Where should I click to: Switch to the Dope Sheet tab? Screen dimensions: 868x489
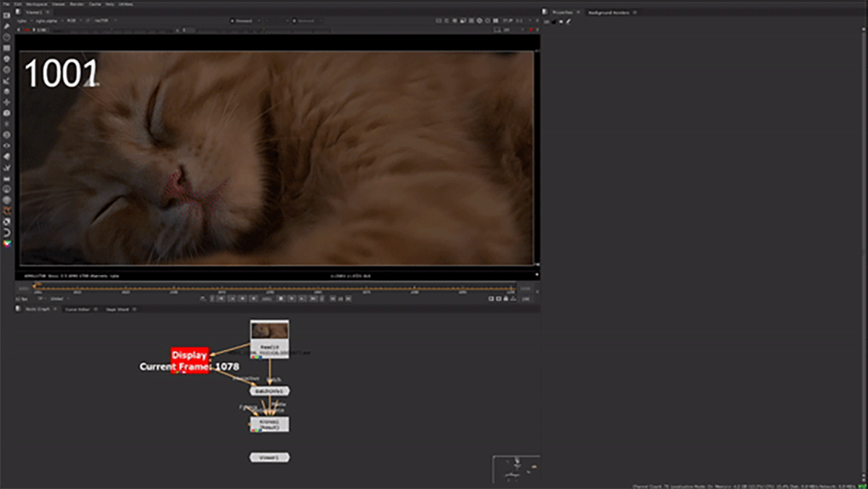[x=116, y=309]
